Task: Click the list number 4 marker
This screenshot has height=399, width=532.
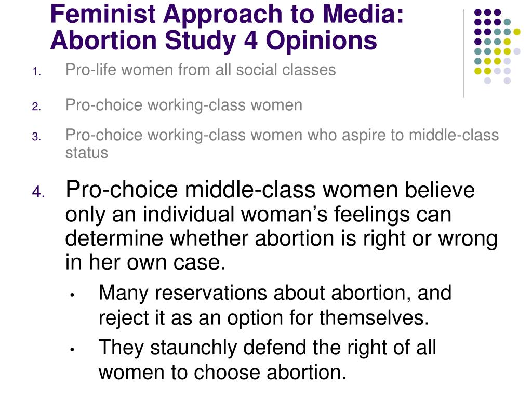Action: coord(38,192)
